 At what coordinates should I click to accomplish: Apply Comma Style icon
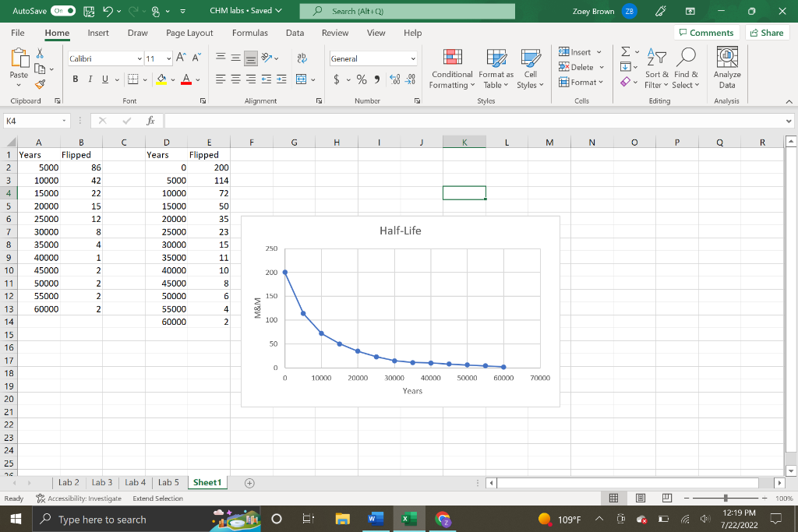coord(376,79)
